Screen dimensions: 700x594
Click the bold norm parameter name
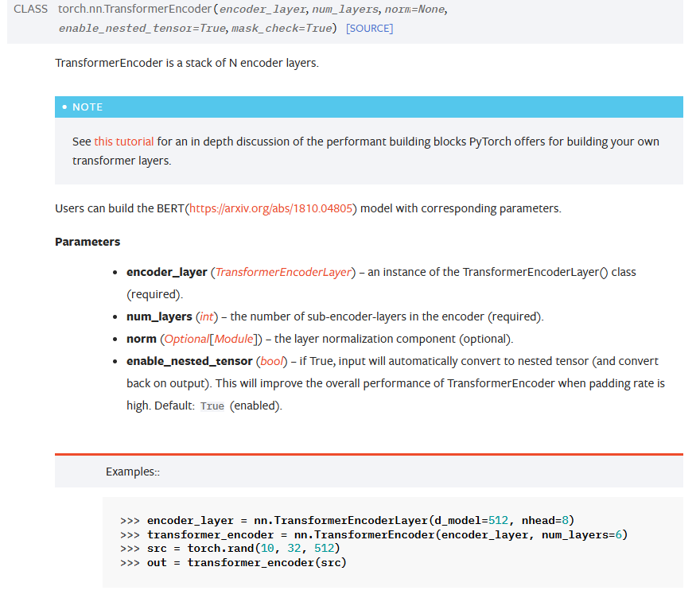click(x=142, y=339)
